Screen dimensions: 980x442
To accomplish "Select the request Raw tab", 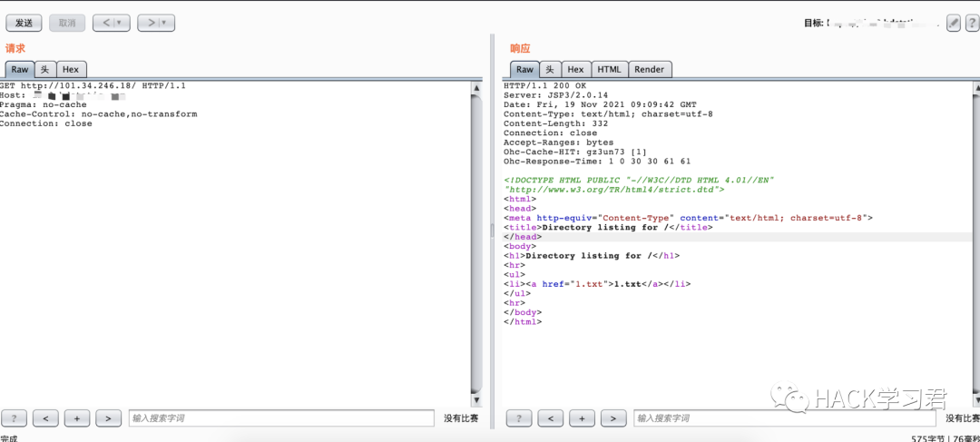I will coord(19,69).
